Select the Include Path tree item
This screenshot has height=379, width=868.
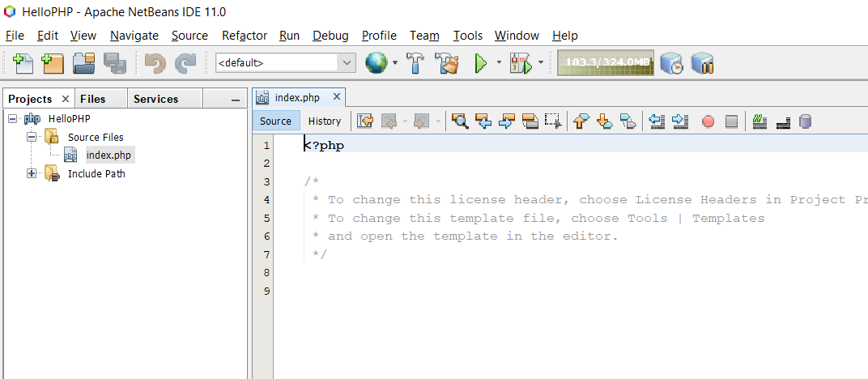(x=96, y=173)
